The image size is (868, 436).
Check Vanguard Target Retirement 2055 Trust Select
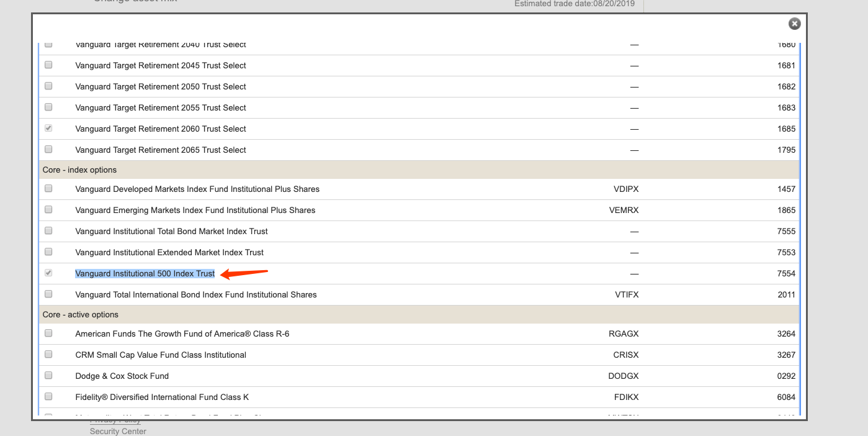click(48, 107)
